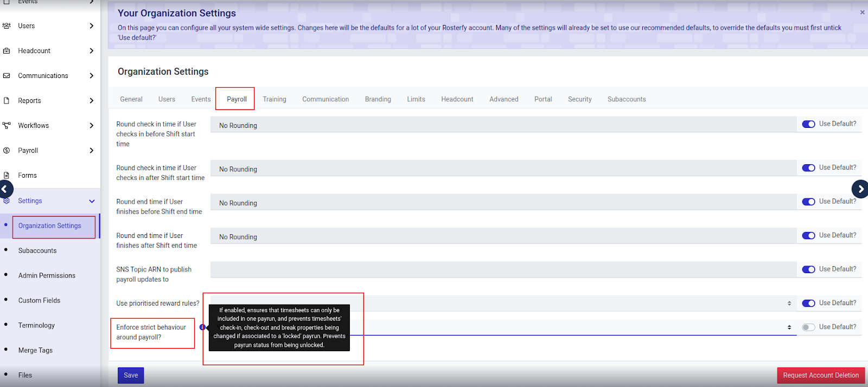Click No Rounding field for check in before Shift start

[503, 125]
